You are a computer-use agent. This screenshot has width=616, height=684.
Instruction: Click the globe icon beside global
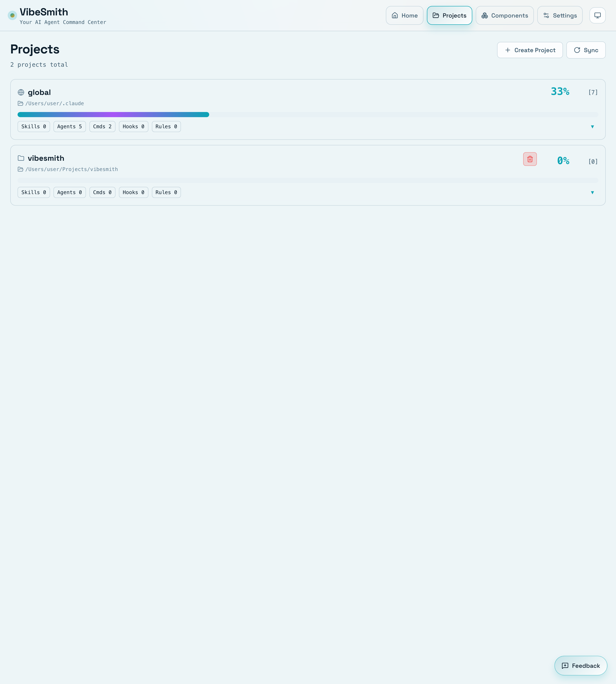(x=21, y=92)
